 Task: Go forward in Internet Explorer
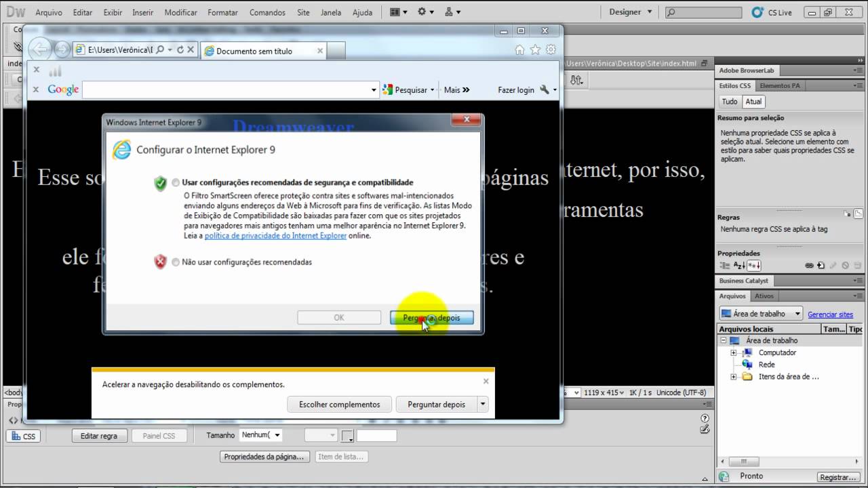pyautogui.click(x=62, y=49)
